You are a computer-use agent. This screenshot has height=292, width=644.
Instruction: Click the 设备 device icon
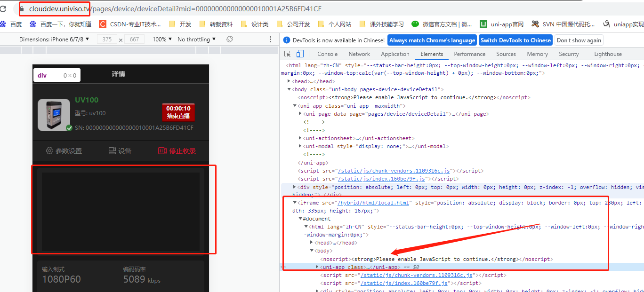click(112, 151)
